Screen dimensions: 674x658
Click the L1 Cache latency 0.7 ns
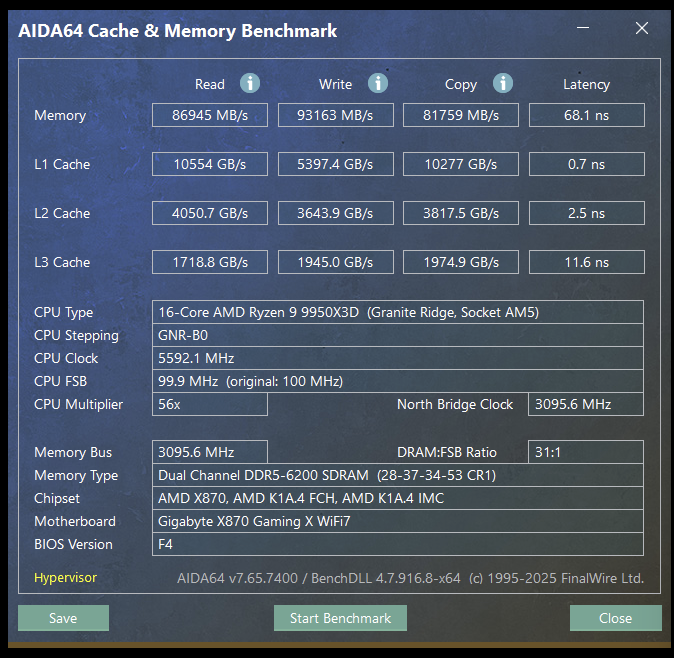tap(587, 164)
